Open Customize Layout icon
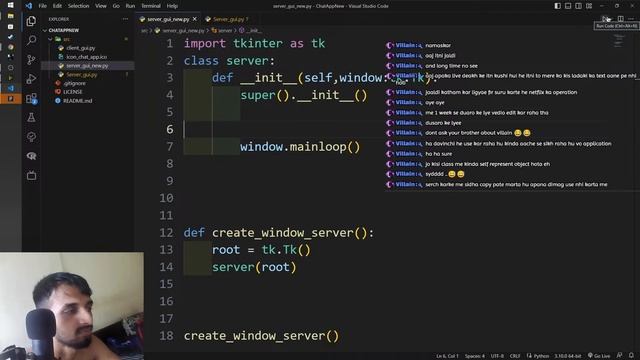 (589, 6)
